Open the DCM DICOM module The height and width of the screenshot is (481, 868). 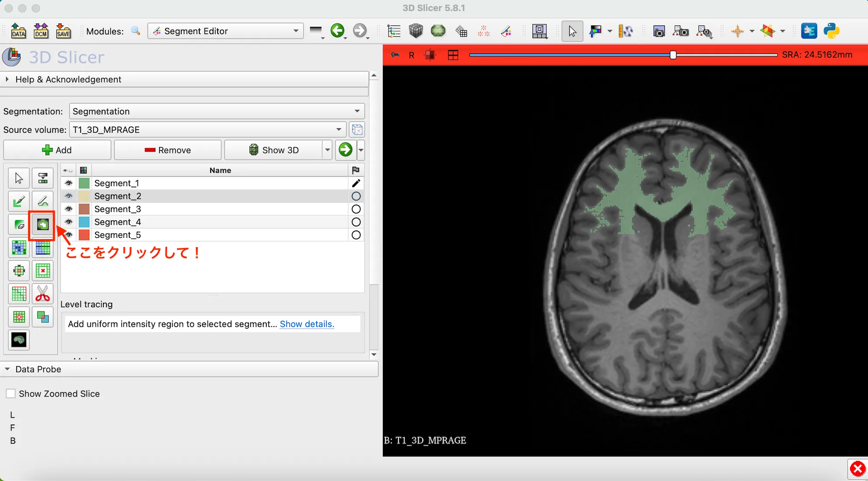coord(41,31)
